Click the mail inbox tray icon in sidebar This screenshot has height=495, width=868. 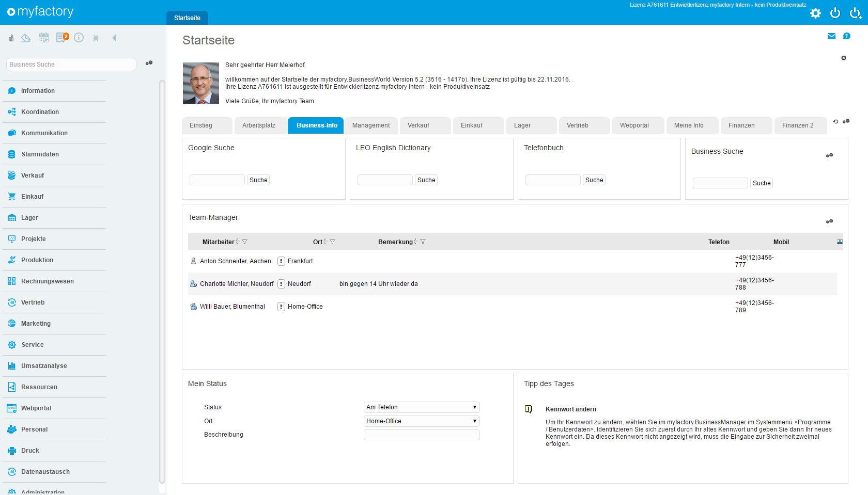tap(26, 38)
